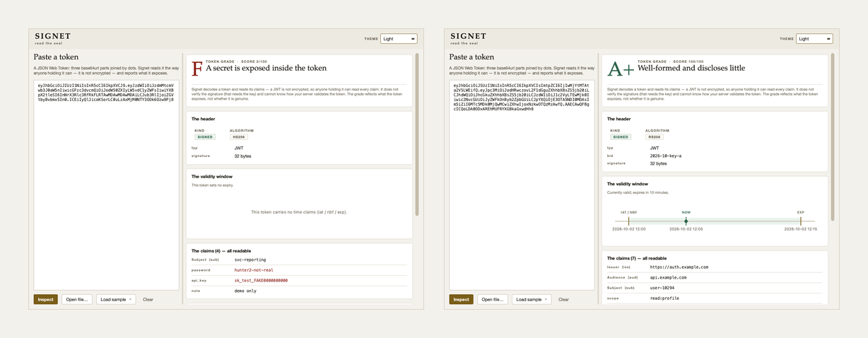The width and height of the screenshot is (868, 338).
Task: Open file… button in A+ grade window
Action: pyautogui.click(x=493, y=299)
